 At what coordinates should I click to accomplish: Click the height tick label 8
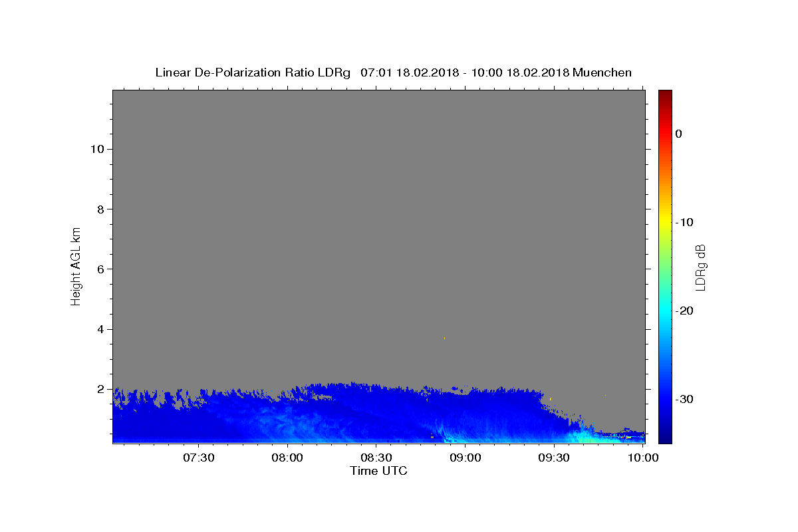point(100,209)
